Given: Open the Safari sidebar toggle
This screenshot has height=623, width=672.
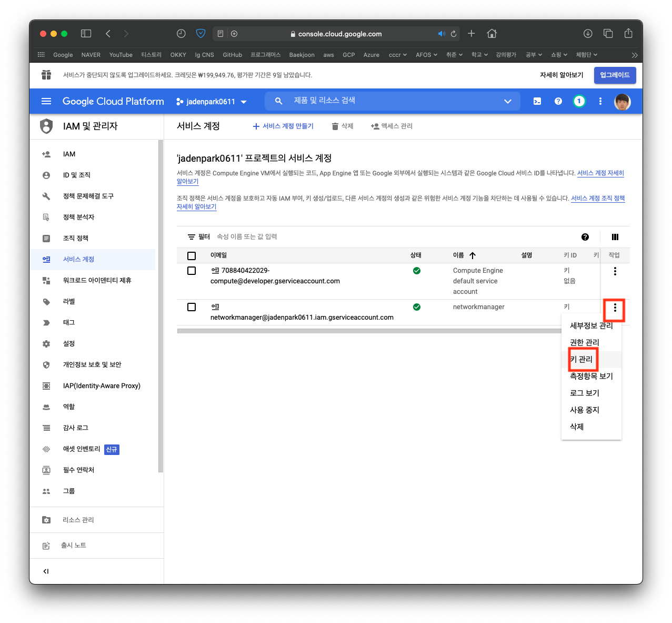Looking at the screenshot, I should [x=86, y=34].
